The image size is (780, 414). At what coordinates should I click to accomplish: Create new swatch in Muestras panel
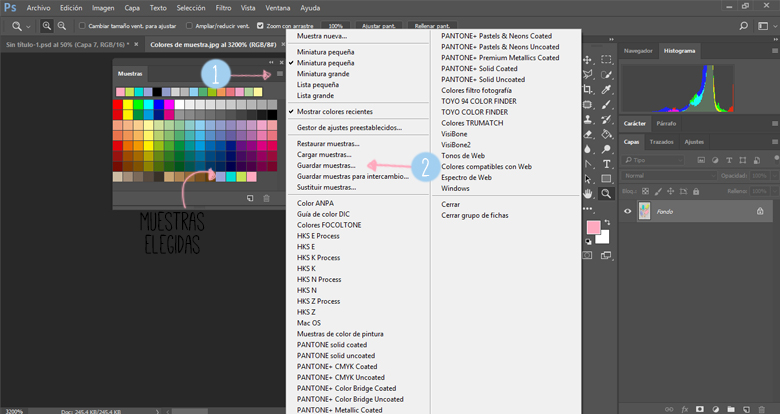[x=250, y=198]
